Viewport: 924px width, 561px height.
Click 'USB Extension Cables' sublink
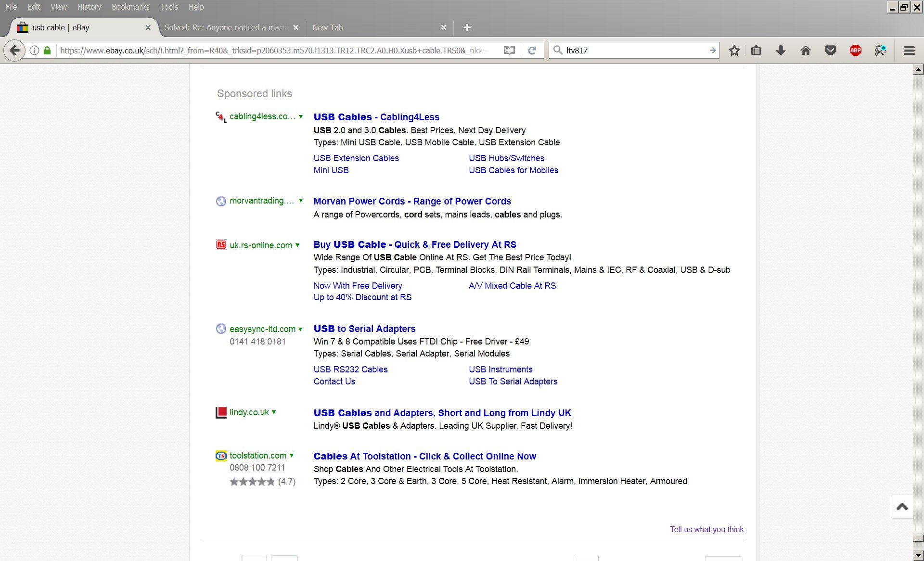pyautogui.click(x=356, y=158)
